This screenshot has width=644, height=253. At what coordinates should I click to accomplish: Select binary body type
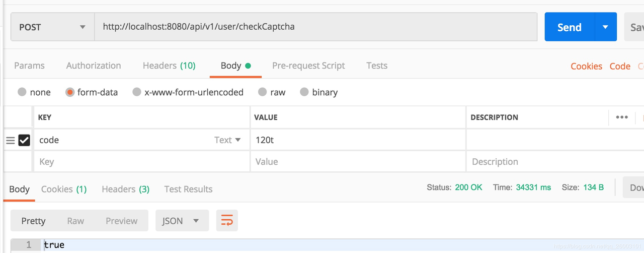coord(304,92)
